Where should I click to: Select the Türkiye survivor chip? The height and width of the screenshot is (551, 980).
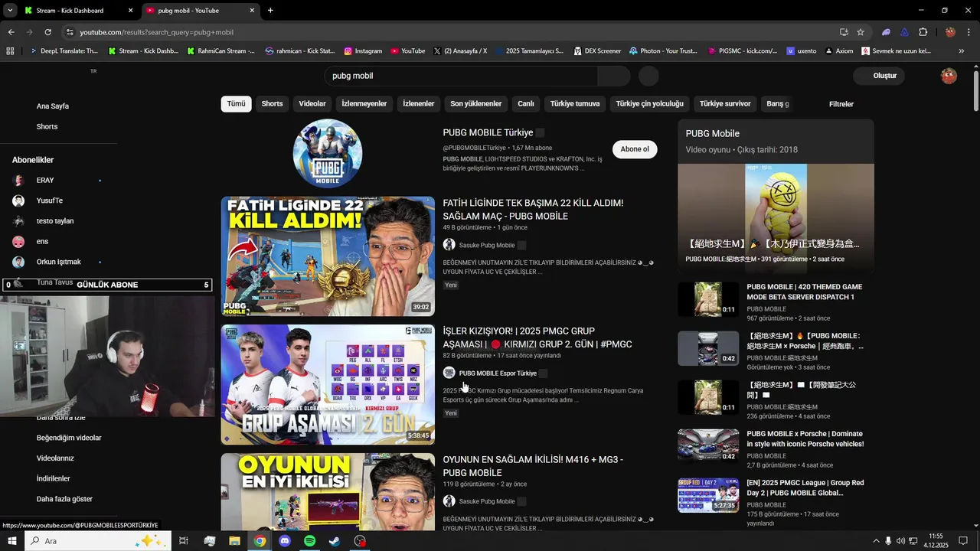(x=725, y=104)
